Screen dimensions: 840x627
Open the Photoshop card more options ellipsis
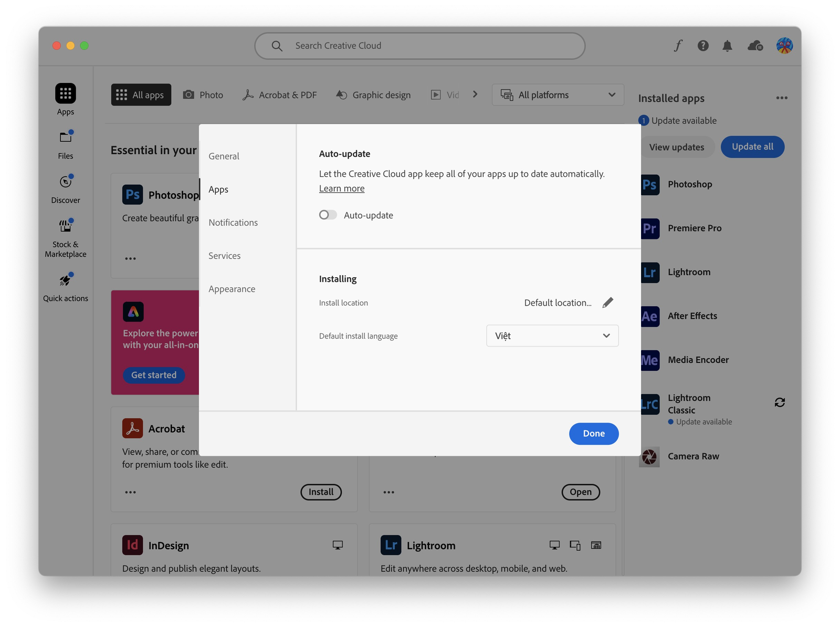(130, 258)
